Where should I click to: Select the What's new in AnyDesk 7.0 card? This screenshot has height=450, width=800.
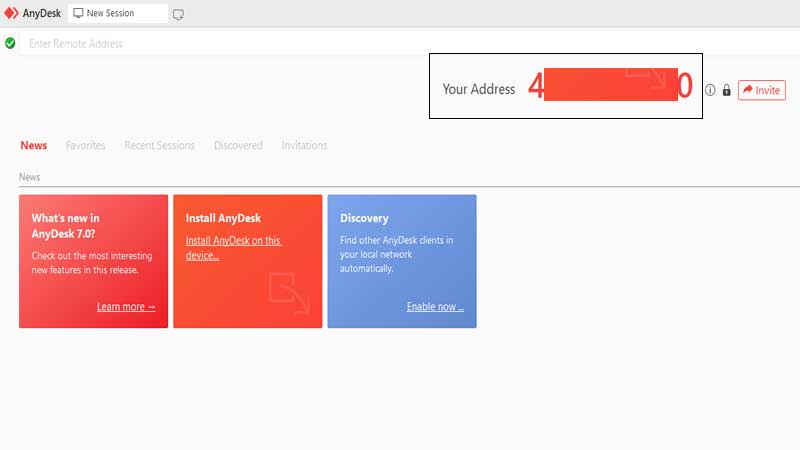coord(93,261)
